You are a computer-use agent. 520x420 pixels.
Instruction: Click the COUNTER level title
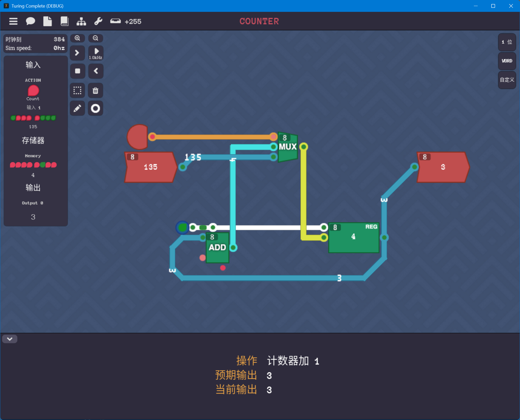259,21
